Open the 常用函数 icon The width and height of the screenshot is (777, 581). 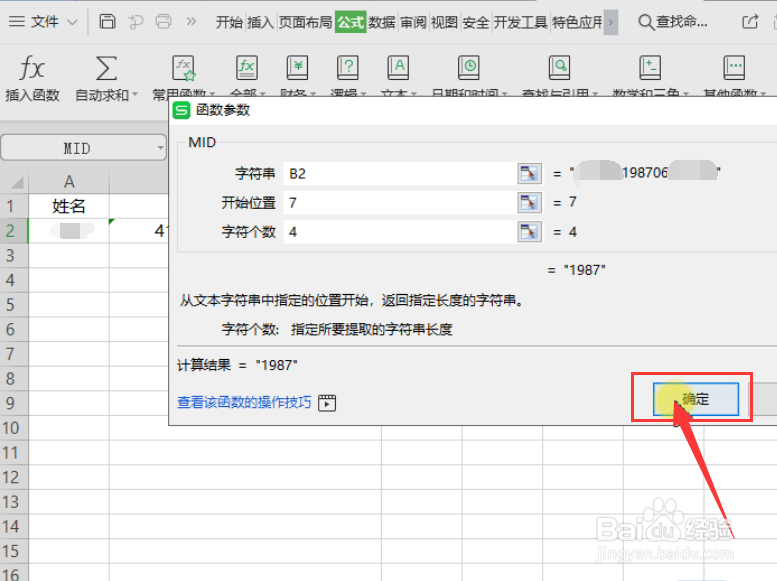point(183,67)
